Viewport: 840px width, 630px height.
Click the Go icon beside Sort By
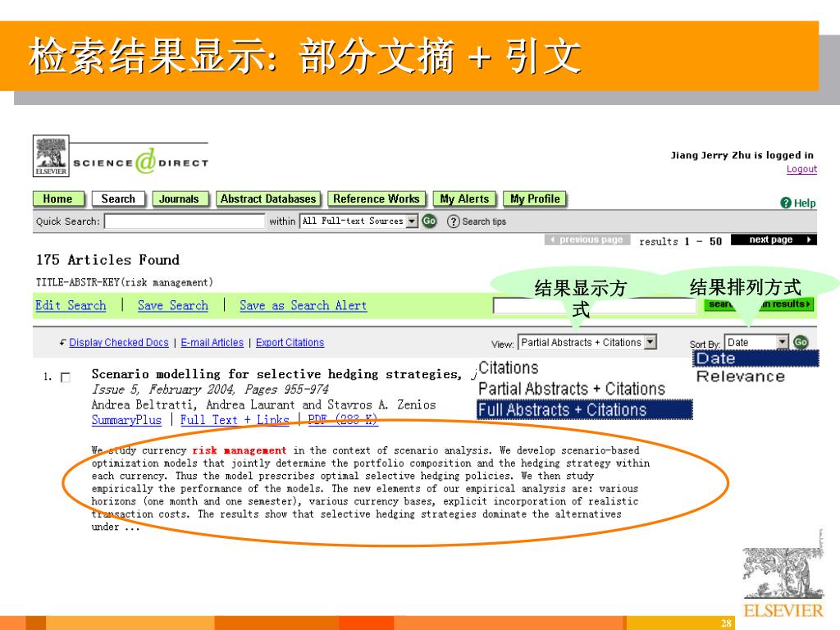pyautogui.click(x=801, y=342)
